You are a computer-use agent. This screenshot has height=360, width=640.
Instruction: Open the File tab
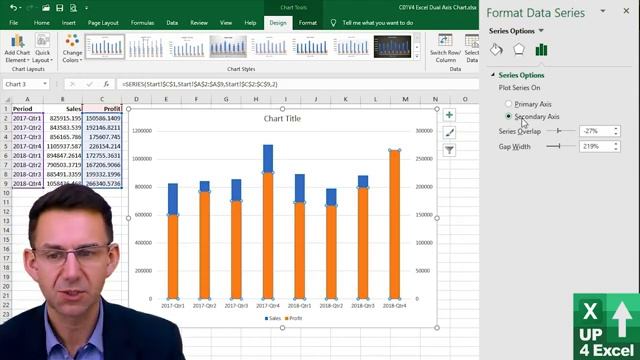pos(13,23)
